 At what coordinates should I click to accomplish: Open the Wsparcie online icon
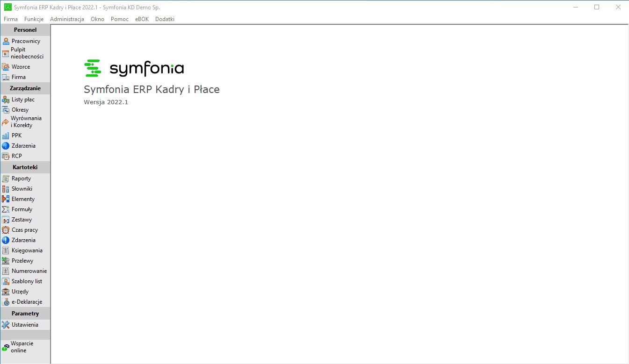pyautogui.click(x=6, y=347)
